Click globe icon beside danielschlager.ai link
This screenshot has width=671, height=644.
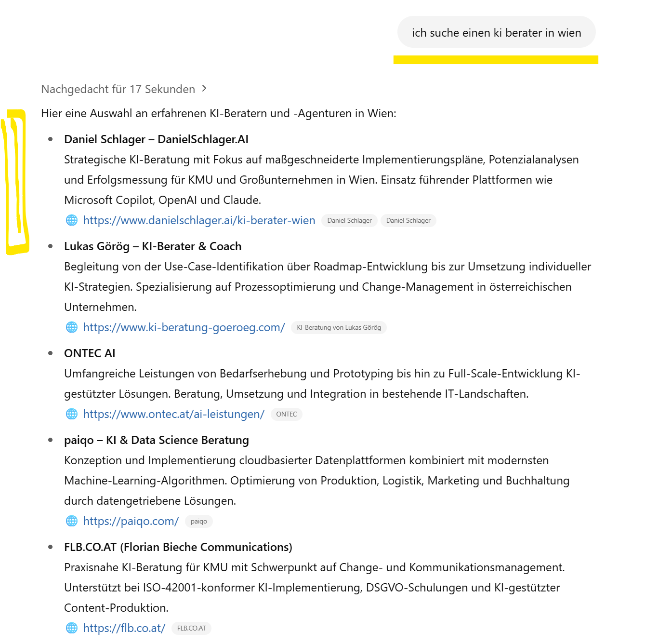72,220
